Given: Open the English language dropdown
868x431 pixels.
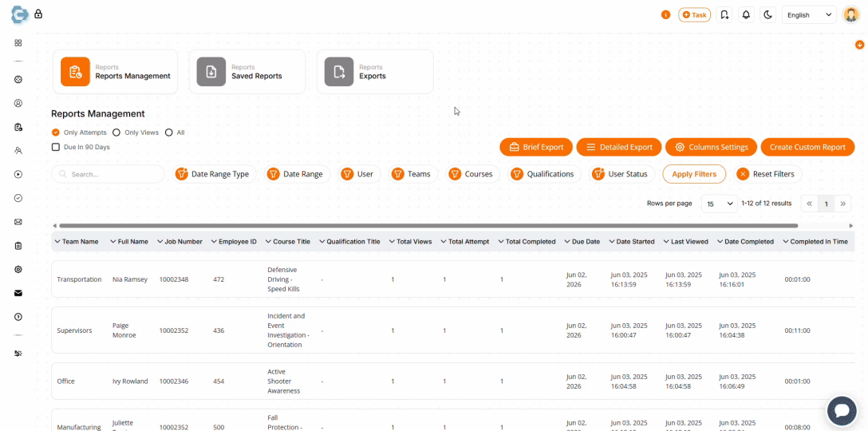Looking at the screenshot, I should click(x=808, y=14).
